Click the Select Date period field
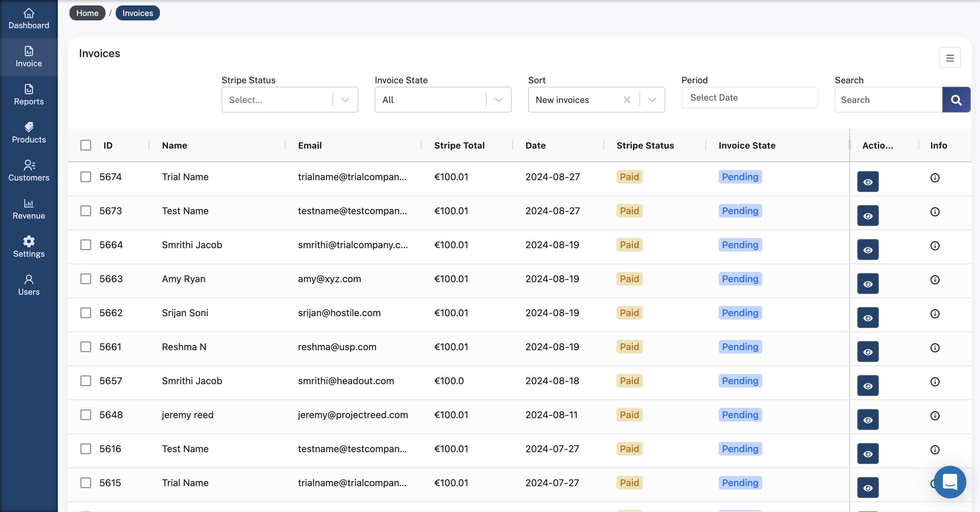The image size is (980, 512). tap(749, 97)
